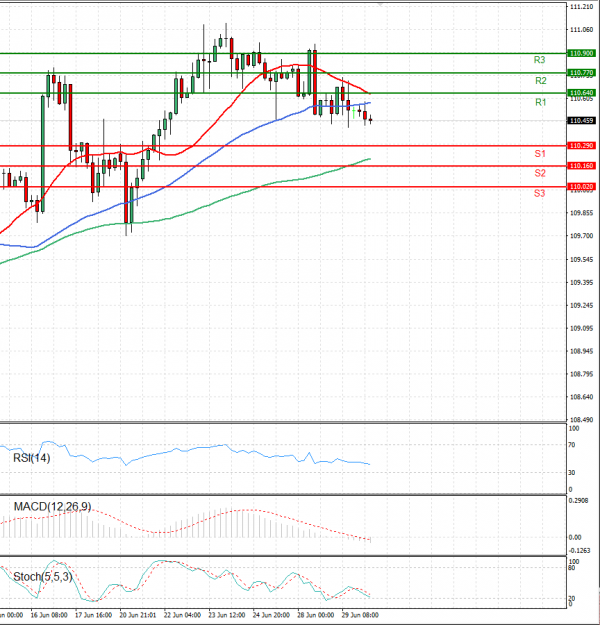Click the 109.395 price axis label
Viewport: 600px width, 625px height.
pos(581,283)
